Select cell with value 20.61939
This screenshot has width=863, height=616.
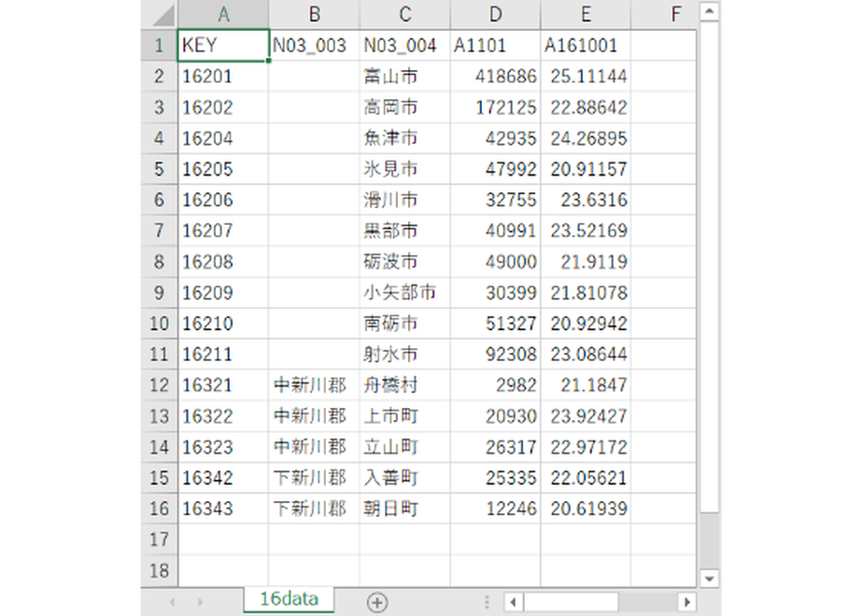click(586, 509)
